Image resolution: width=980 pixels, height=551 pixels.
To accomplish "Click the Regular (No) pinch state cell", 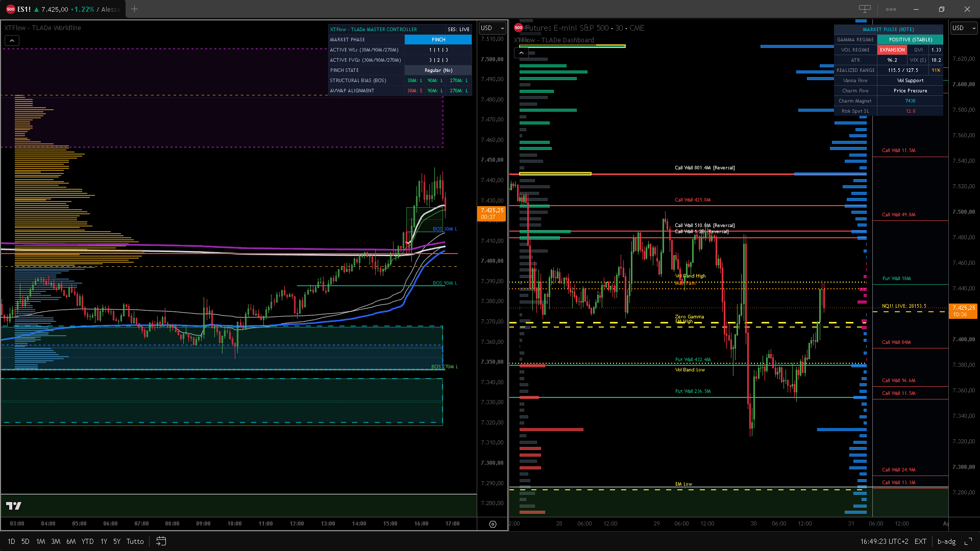I will pyautogui.click(x=438, y=70).
